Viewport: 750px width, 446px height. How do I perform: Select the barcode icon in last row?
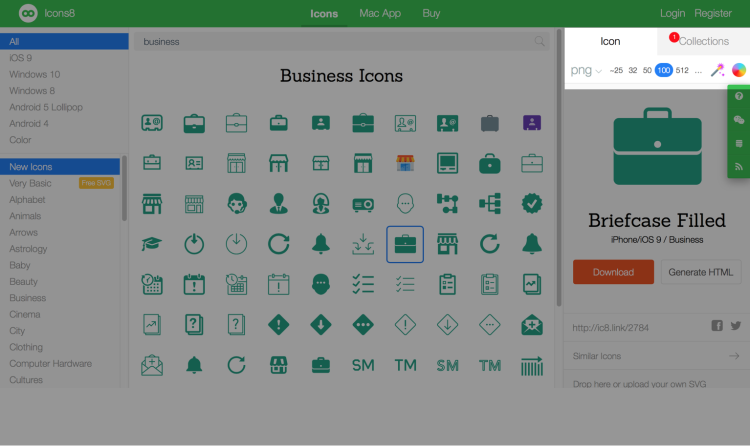click(x=532, y=366)
